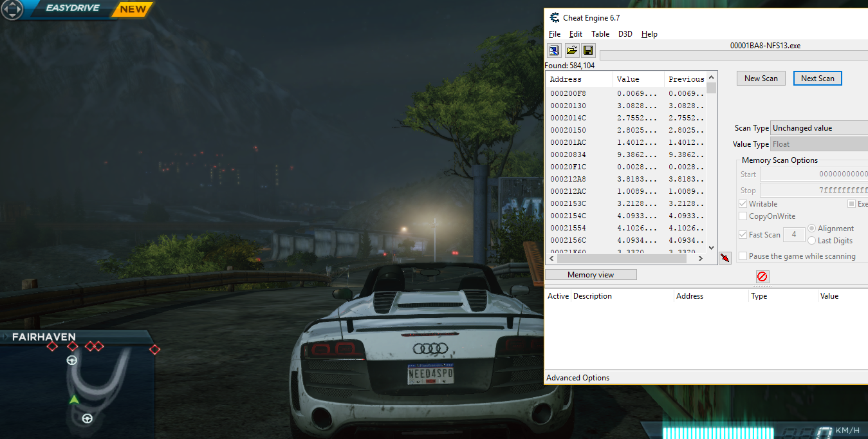Select address row 0002014C
This screenshot has height=439, width=868.
pos(625,118)
